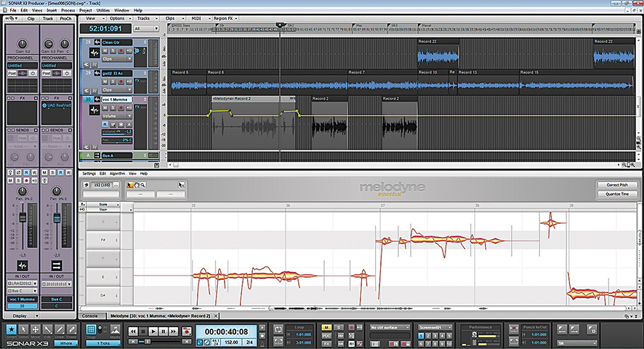Select the Smart tool star icon
The image size is (644, 349).
12,329
